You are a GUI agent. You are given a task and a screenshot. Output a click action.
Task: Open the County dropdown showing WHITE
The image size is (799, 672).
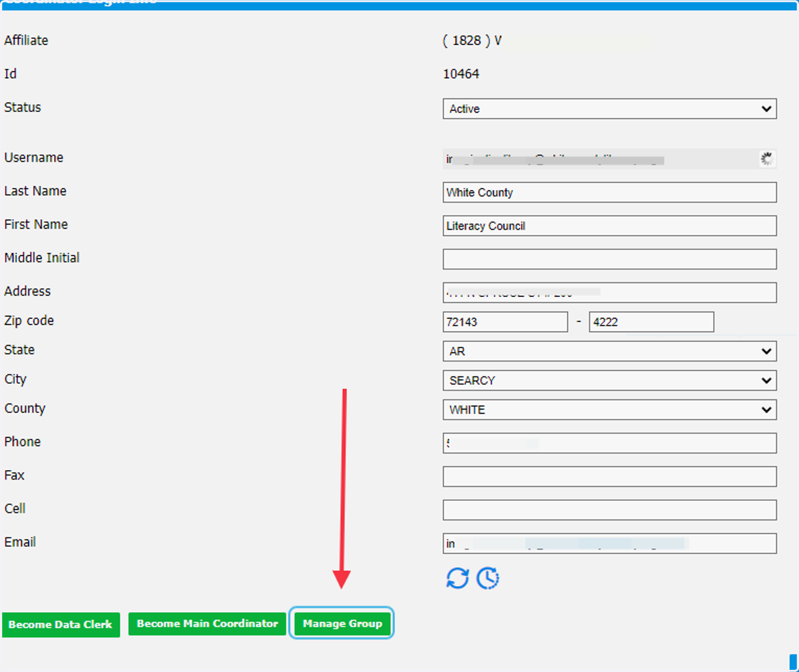(610, 410)
